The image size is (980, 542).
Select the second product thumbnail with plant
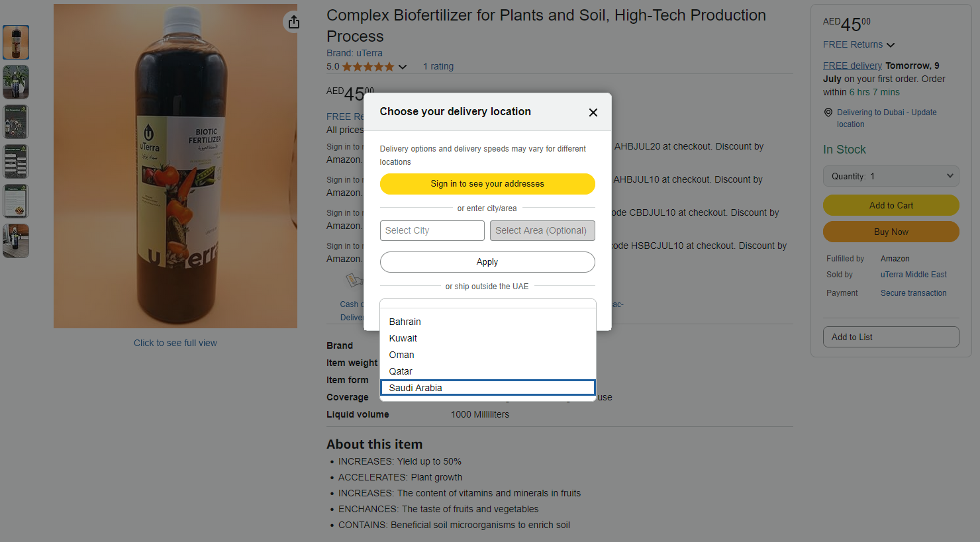pyautogui.click(x=16, y=82)
